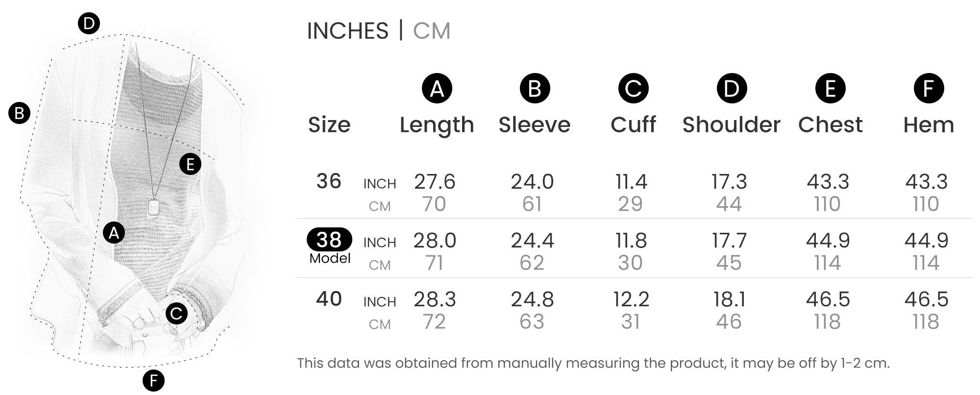This screenshot has height=395, width=980.
Task: Select the E chest marker on garment sketch
Action: click(190, 164)
